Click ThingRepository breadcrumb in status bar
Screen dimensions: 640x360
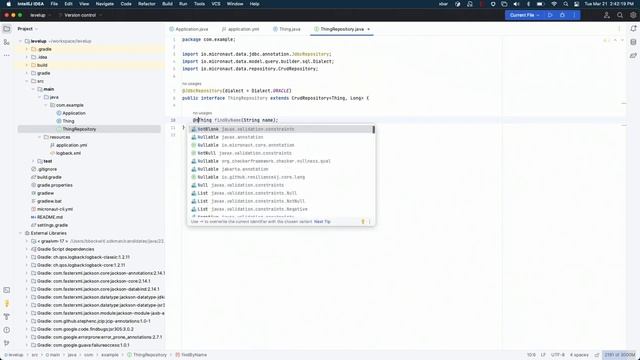point(147,355)
